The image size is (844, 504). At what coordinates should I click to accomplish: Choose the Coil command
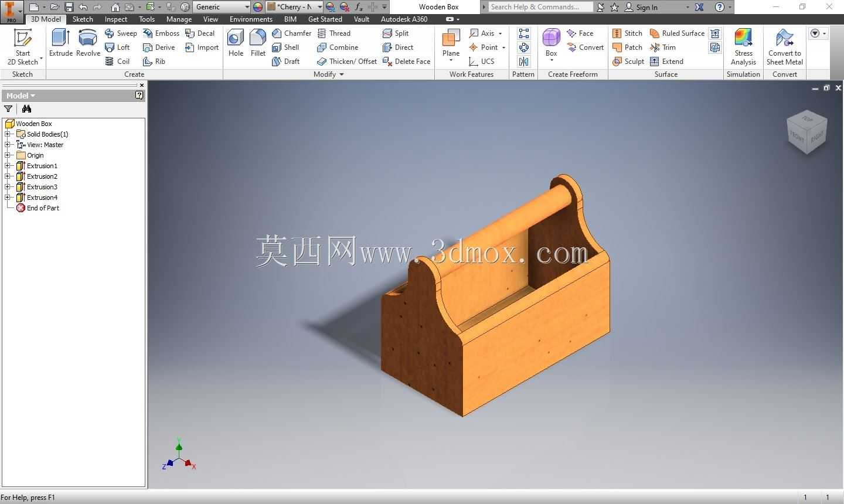pos(117,62)
